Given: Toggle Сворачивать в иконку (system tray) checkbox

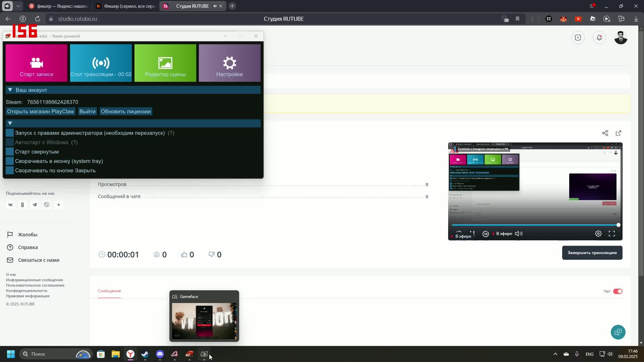Looking at the screenshot, I should pos(10,161).
